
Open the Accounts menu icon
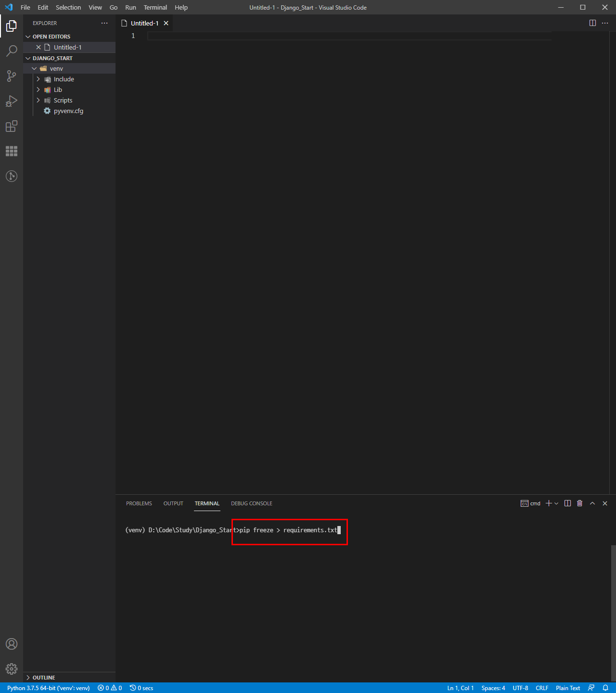(x=12, y=644)
